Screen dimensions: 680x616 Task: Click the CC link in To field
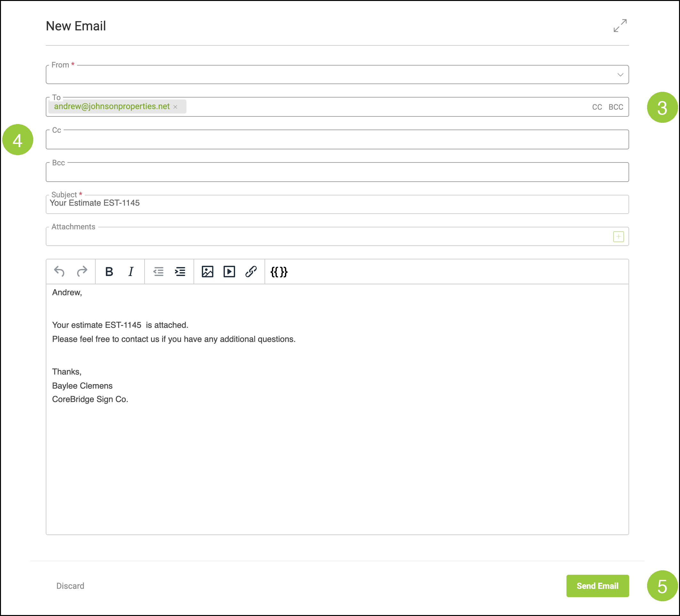pos(597,107)
